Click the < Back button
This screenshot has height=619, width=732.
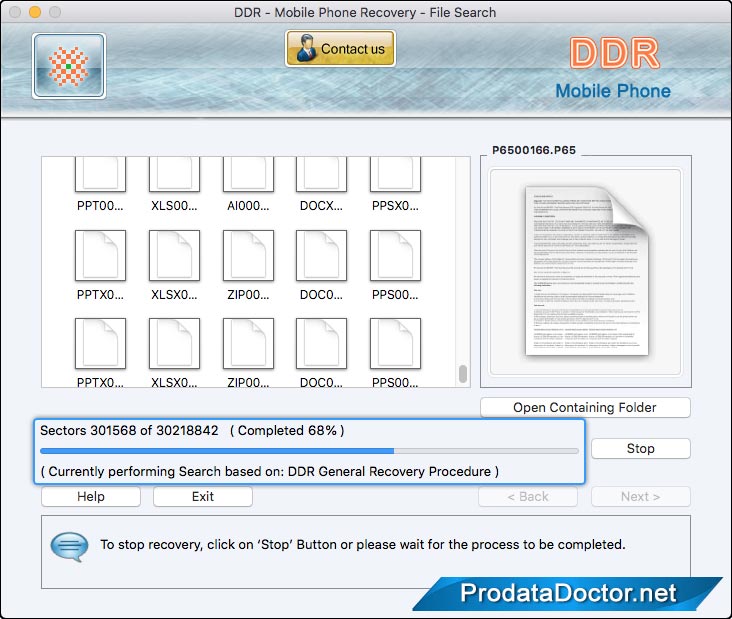tap(528, 497)
